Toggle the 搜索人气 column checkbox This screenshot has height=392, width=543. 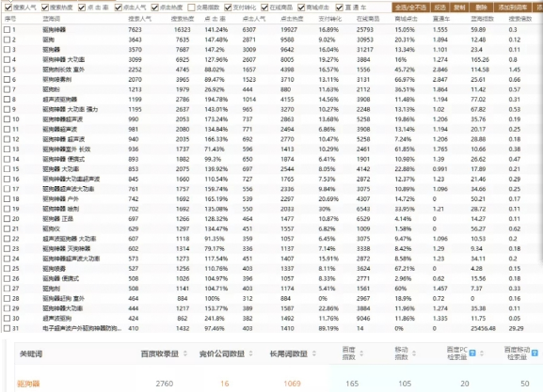click(8, 8)
